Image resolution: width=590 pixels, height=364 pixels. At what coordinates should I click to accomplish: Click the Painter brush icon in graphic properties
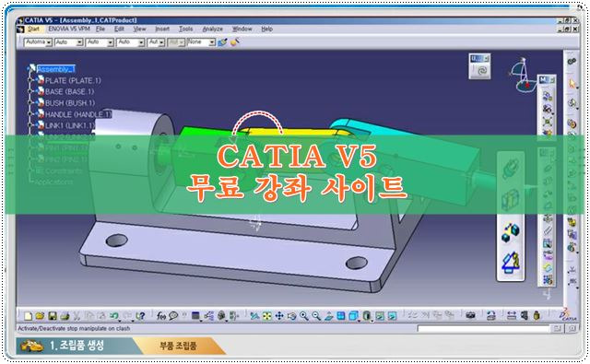[x=222, y=42]
